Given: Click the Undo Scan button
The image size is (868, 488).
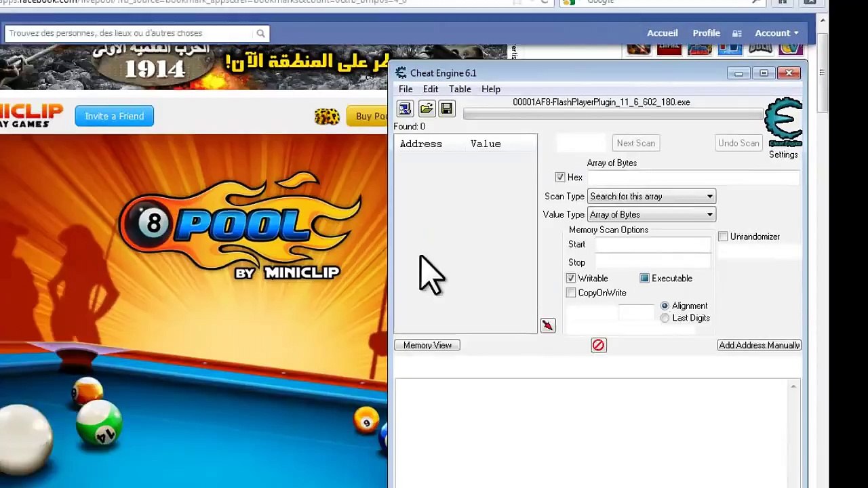Looking at the screenshot, I should click(738, 143).
